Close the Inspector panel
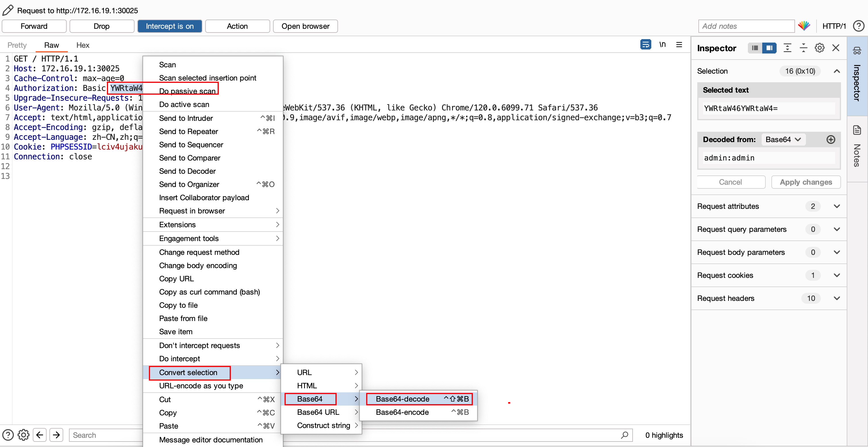 [x=836, y=48]
